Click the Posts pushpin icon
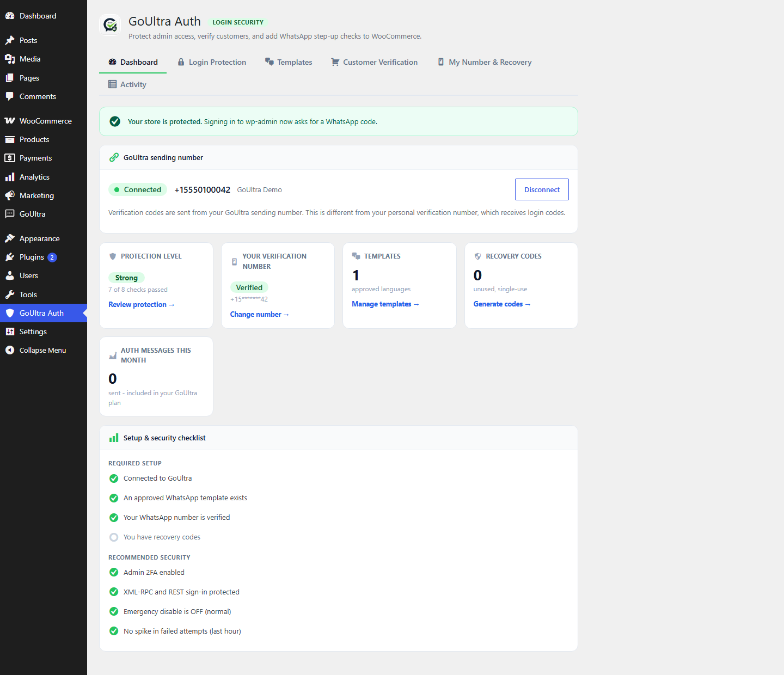 point(10,40)
